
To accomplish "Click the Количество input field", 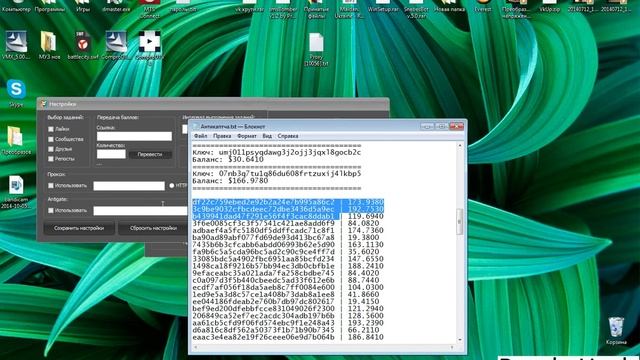I will [x=111, y=154].
